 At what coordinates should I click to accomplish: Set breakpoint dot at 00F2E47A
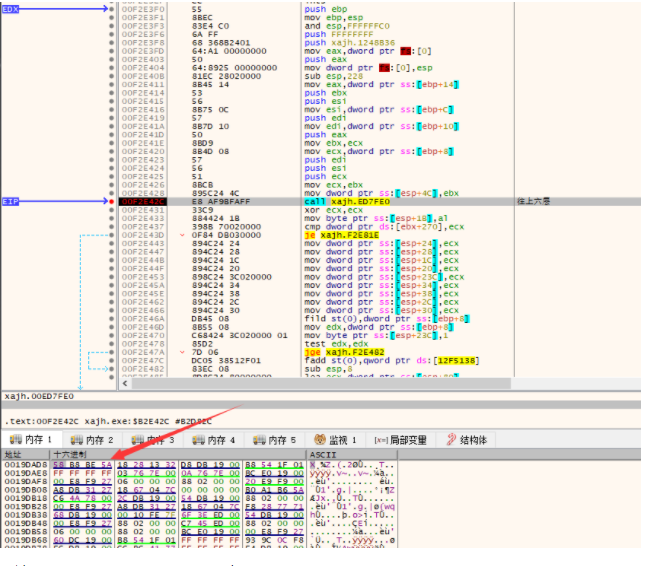coord(112,352)
